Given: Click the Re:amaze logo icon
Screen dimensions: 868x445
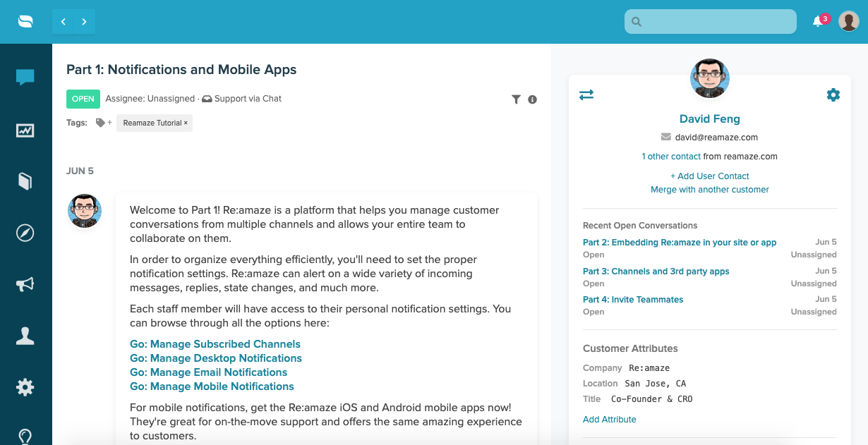Looking at the screenshot, I should (25, 22).
